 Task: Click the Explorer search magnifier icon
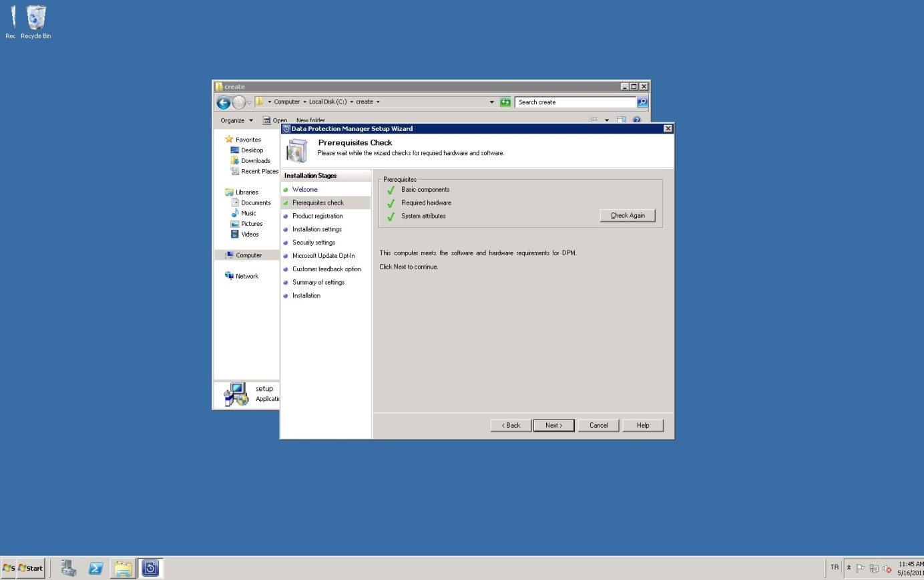coord(642,102)
